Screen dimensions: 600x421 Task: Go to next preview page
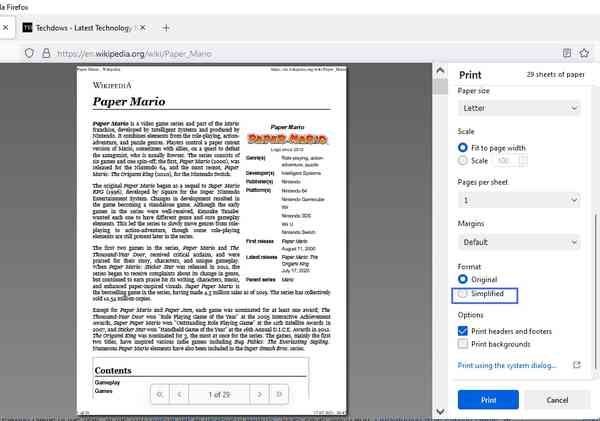click(259, 394)
